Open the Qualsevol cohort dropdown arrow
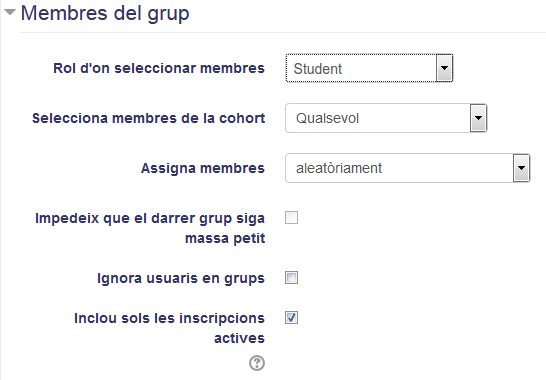 point(478,118)
